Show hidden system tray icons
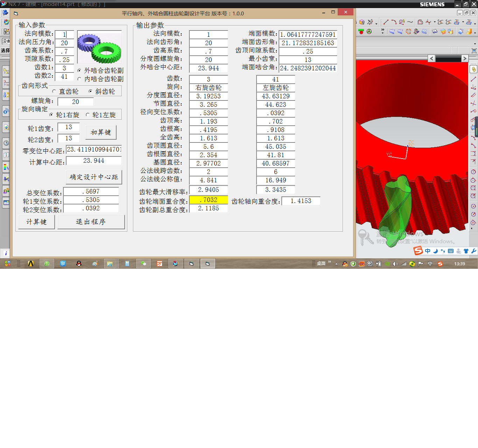This screenshot has height=448, width=478. coord(336,264)
